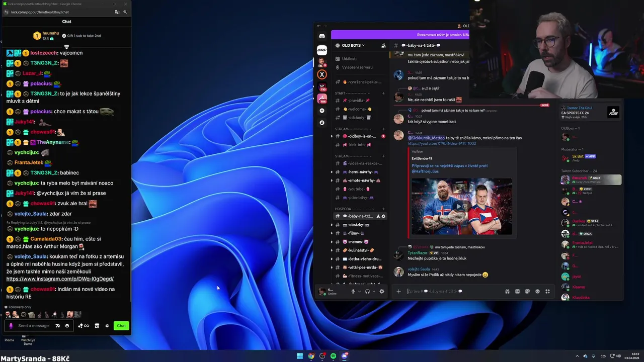Screen dimensions: 644x362
Task: Click plus to add channel in START category
Action: 383,93
